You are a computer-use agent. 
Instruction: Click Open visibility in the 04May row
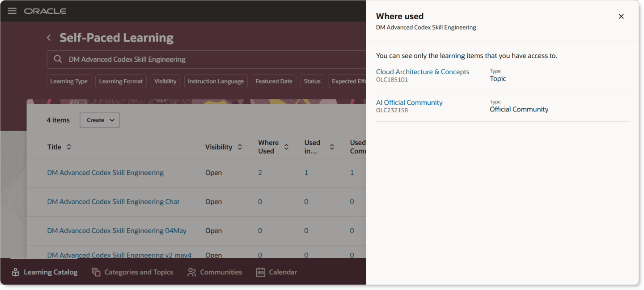coord(213,231)
